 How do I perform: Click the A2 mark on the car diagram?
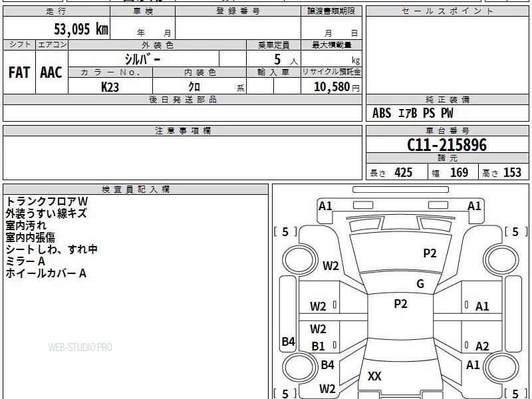[482, 346]
